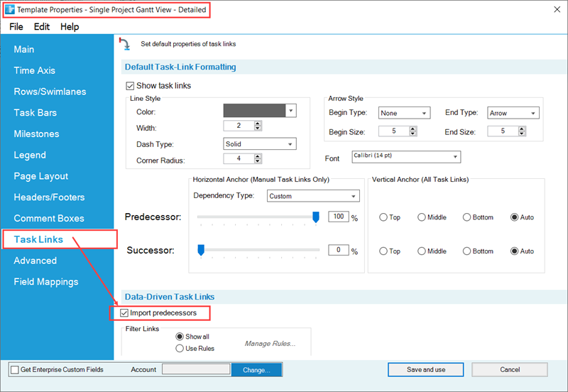The image size is (568, 392).
Task: Uncheck Show task links checkbox
Action: click(130, 86)
